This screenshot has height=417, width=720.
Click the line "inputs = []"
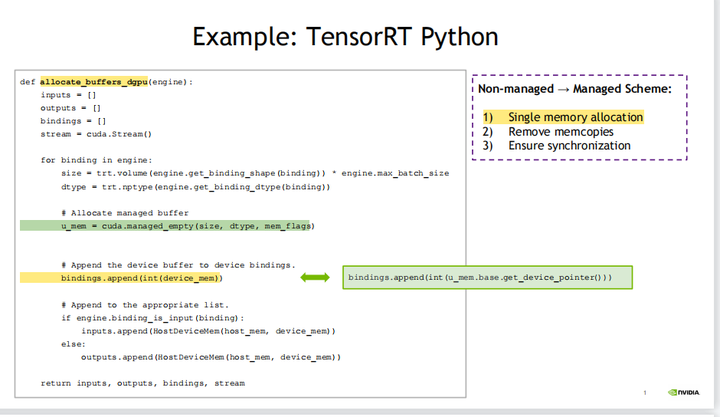[68, 95]
